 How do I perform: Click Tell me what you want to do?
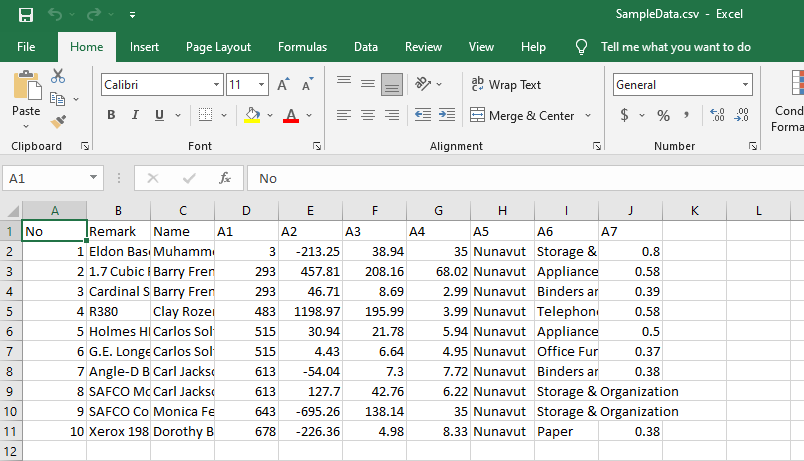[675, 47]
